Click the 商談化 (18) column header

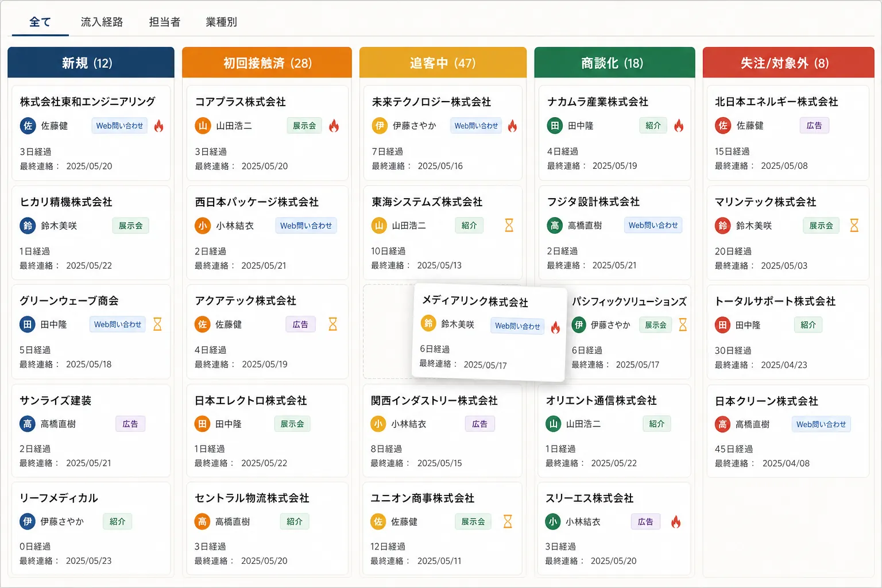(614, 63)
